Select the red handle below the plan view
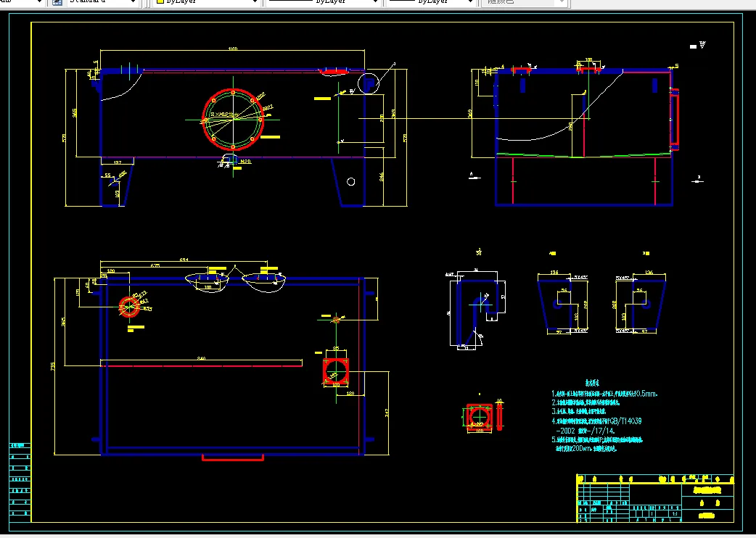756x538 pixels. [x=233, y=458]
